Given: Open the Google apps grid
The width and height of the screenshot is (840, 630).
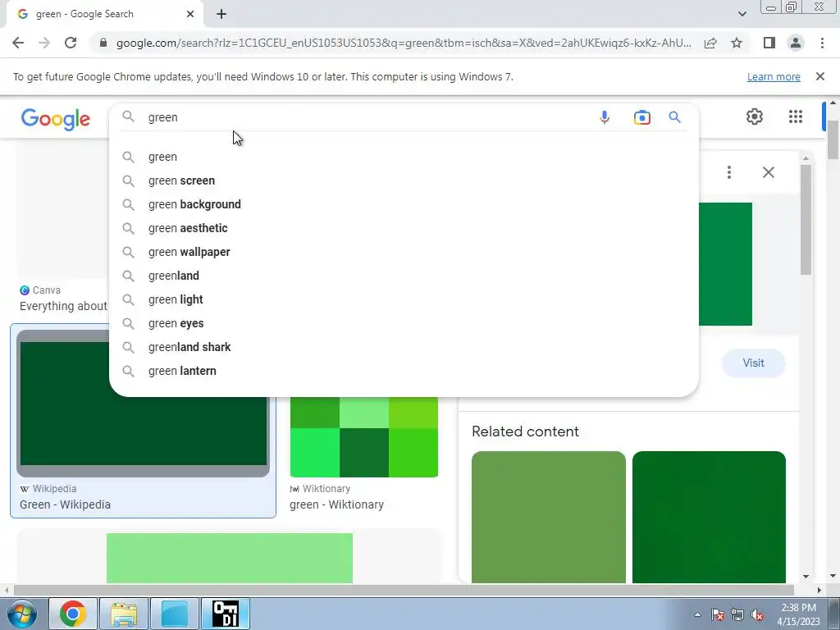Looking at the screenshot, I should tap(796, 116).
